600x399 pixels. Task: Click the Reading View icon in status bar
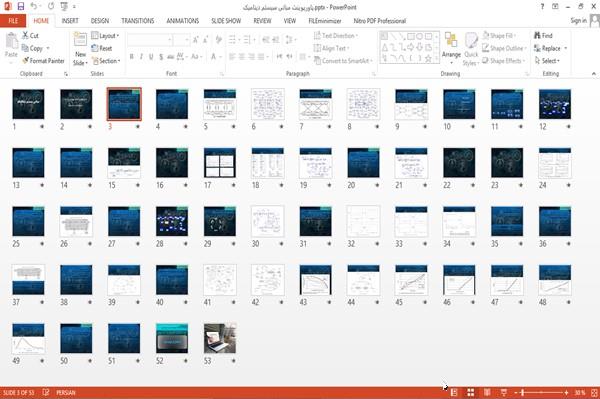[487, 392]
